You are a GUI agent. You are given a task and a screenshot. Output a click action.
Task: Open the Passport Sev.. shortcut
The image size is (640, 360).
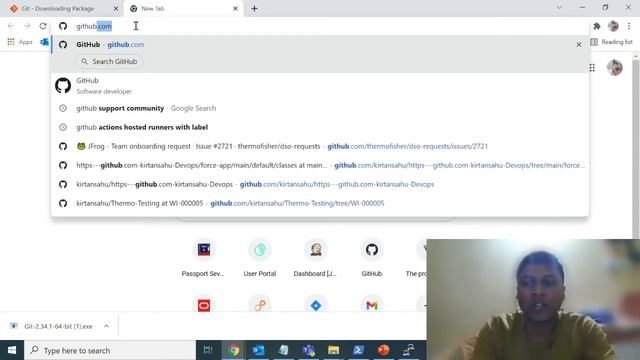(x=204, y=258)
